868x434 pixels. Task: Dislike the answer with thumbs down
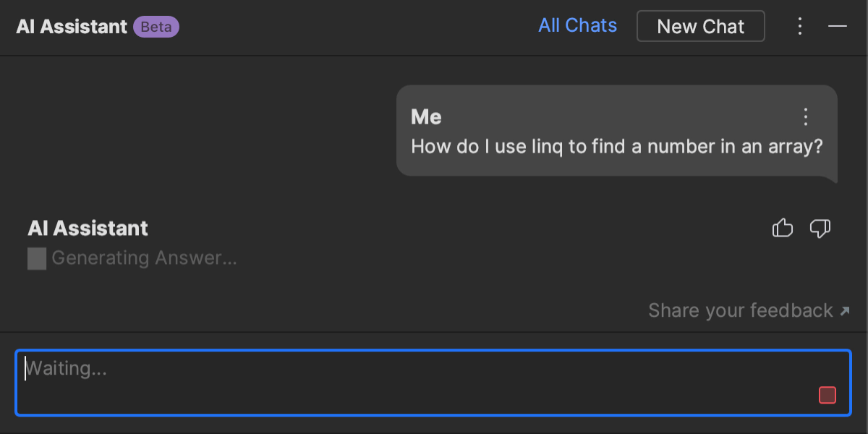820,229
